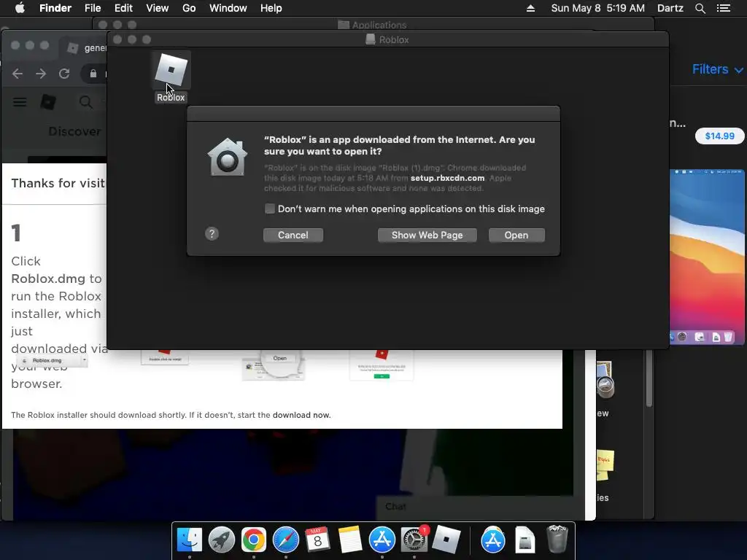Click the padlock site info icon in Chrome
The width and height of the screenshot is (747, 560).
(93, 74)
